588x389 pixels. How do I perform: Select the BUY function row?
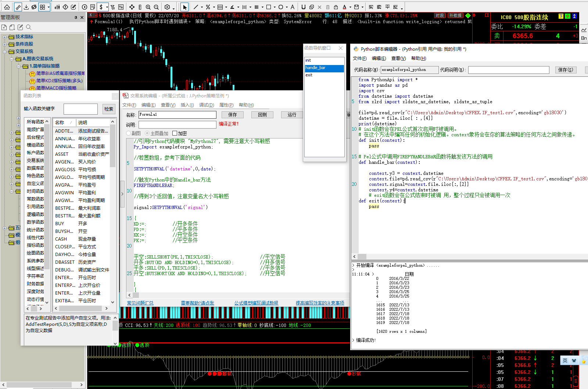(82, 224)
